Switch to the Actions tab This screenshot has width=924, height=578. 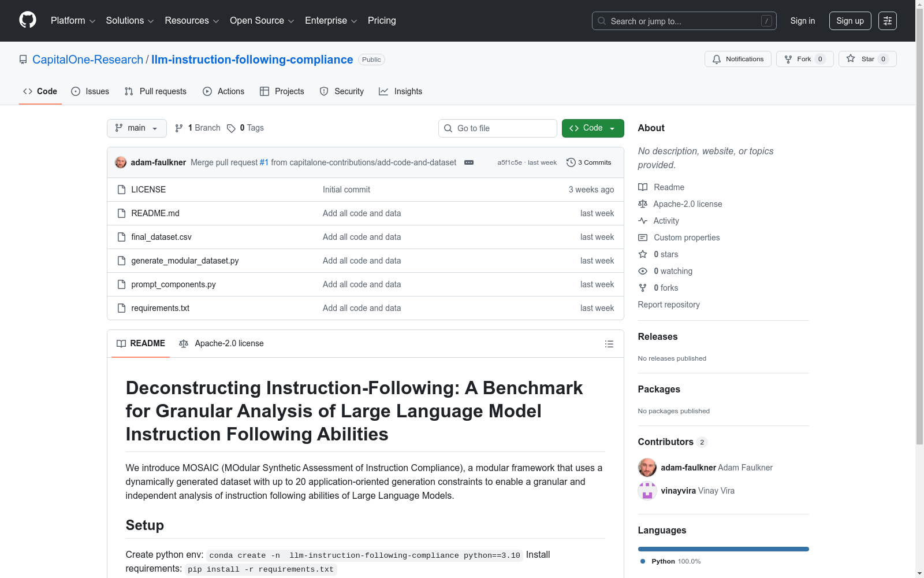pyautogui.click(x=223, y=91)
